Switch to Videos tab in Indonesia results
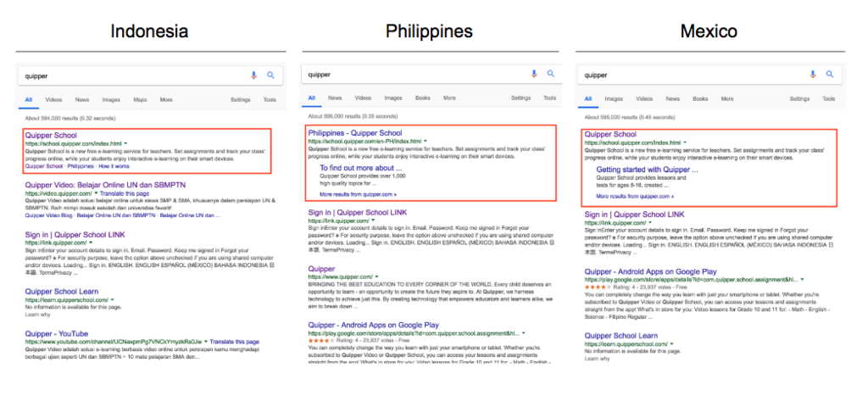The height and width of the screenshot is (407, 868). [53, 100]
